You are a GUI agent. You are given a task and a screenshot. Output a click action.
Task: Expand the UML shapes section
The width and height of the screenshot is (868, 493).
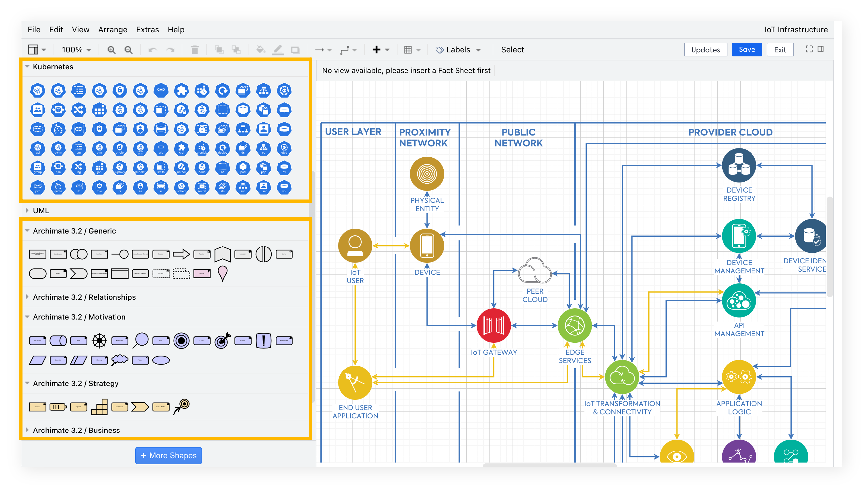[x=27, y=210]
